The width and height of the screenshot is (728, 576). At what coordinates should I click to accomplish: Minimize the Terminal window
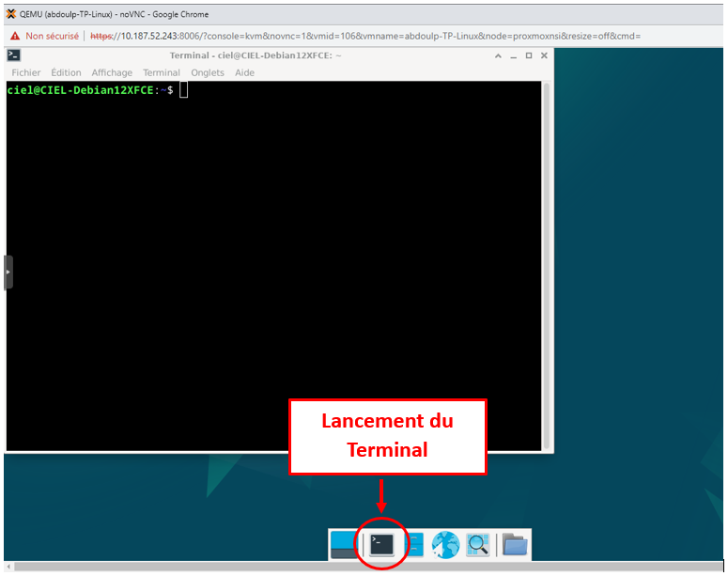(x=514, y=55)
